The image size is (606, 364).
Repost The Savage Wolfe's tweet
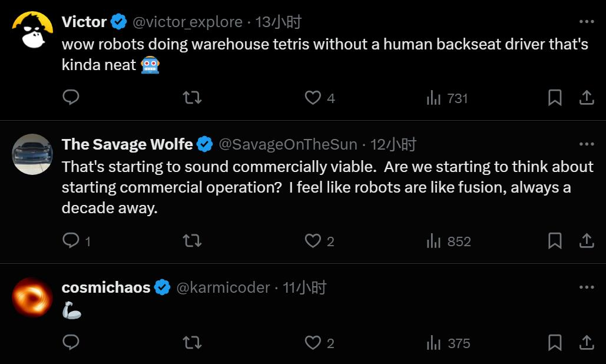(192, 241)
